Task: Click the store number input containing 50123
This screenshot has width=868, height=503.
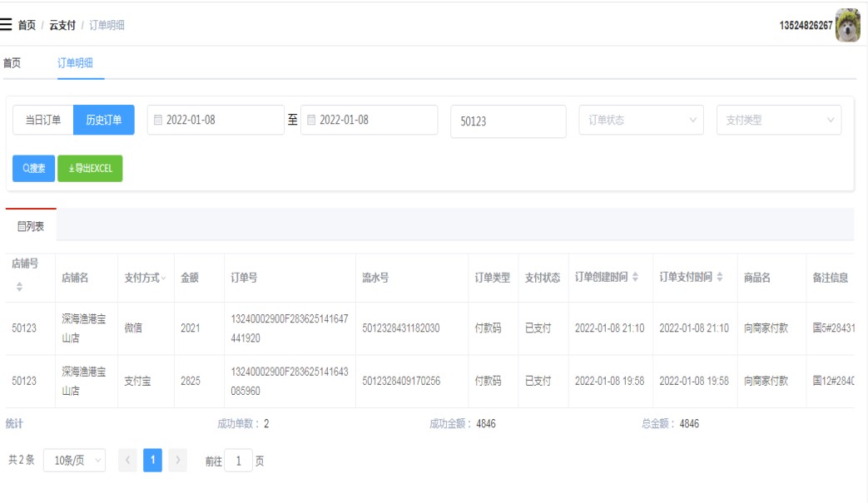Action: [508, 121]
